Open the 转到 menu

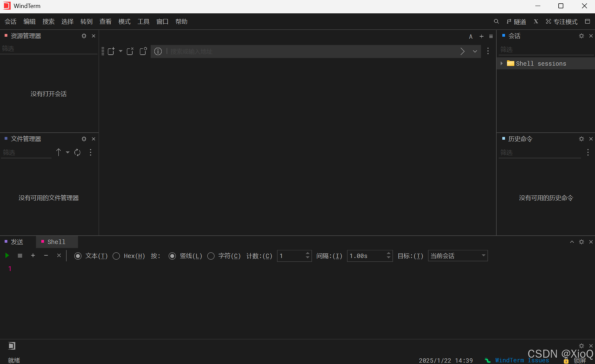(86, 22)
